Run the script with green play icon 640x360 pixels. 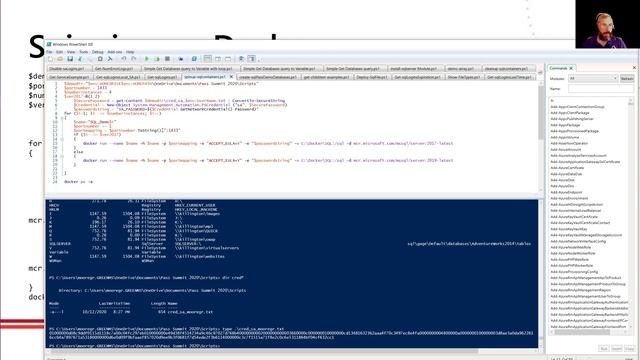147,59
